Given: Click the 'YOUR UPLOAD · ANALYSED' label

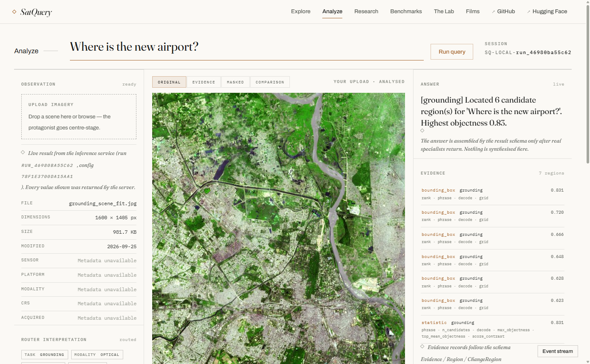Looking at the screenshot, I should (369, 82).
